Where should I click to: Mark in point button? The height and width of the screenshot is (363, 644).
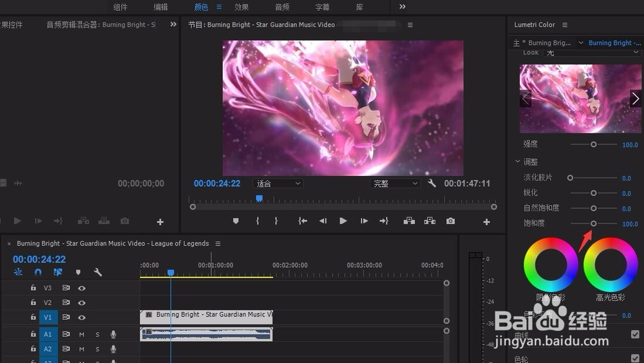coord(258,221)
